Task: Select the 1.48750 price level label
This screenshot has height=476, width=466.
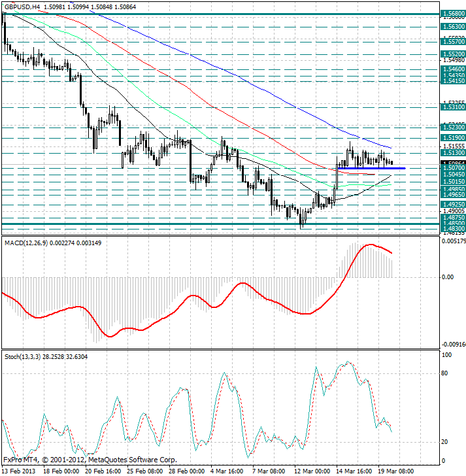Action: coord(453,218)
